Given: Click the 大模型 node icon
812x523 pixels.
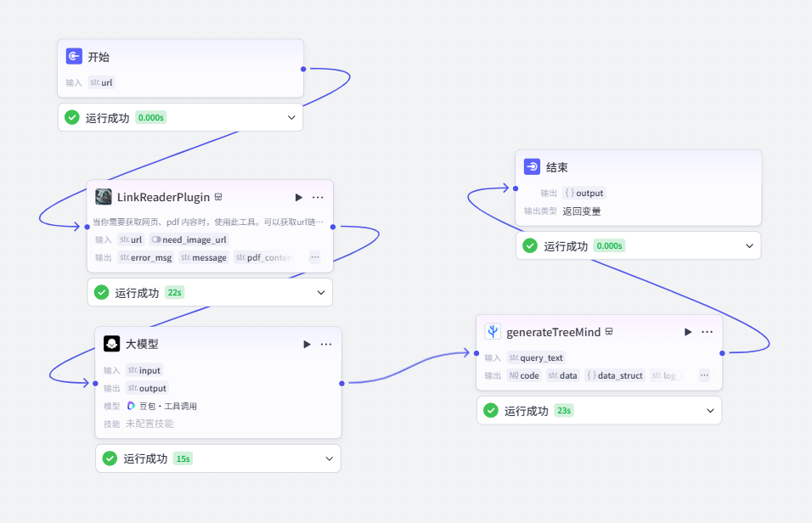Looking at the screenshot, I should (x=112, y=343).
